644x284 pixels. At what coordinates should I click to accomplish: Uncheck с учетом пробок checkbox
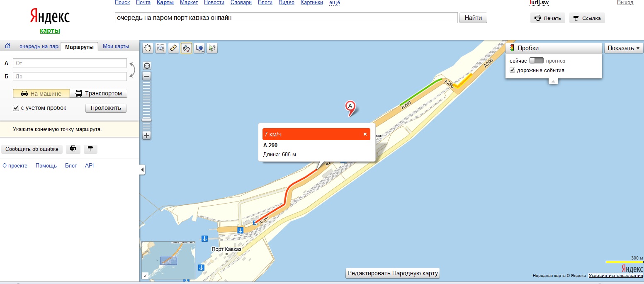pos(16,108)
